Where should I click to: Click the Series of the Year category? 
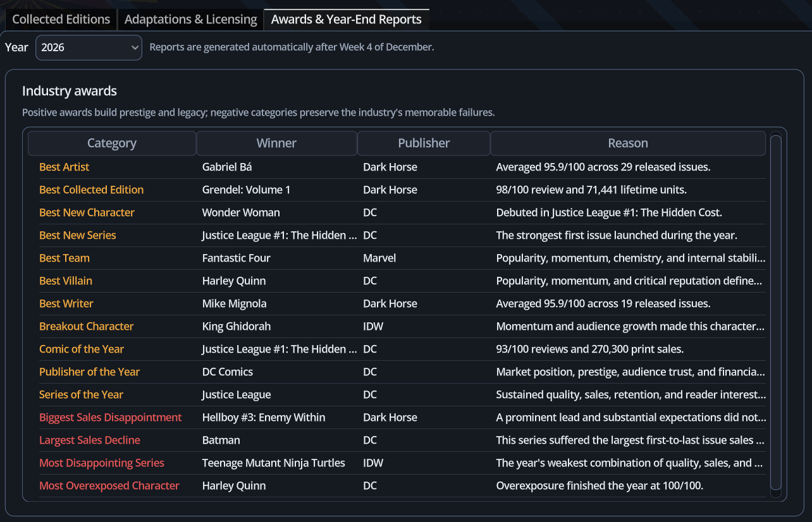pyautogui.click(x=81, y=395)
